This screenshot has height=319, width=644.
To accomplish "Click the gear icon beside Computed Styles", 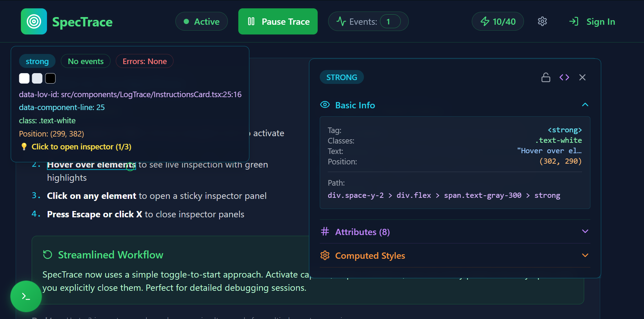I will (325, 255).
